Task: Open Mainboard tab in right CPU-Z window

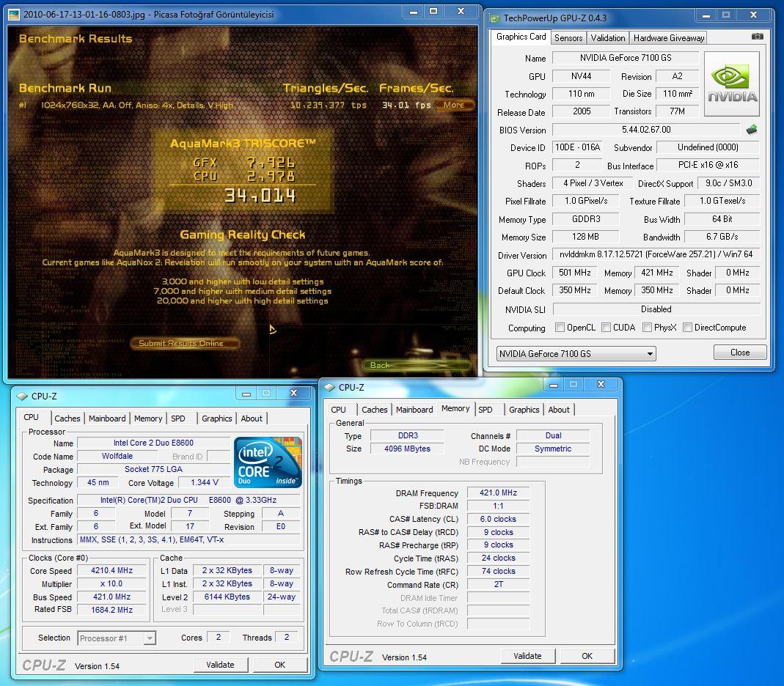Action: point(414,410)
